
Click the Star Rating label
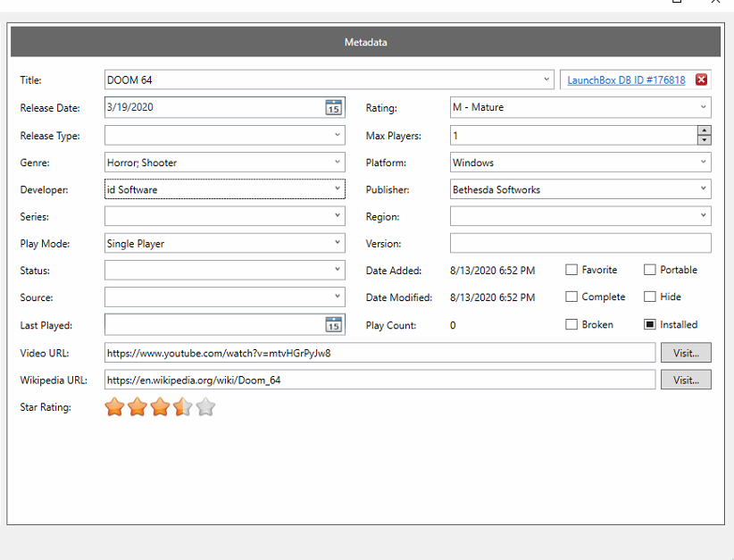click(46, 407)
